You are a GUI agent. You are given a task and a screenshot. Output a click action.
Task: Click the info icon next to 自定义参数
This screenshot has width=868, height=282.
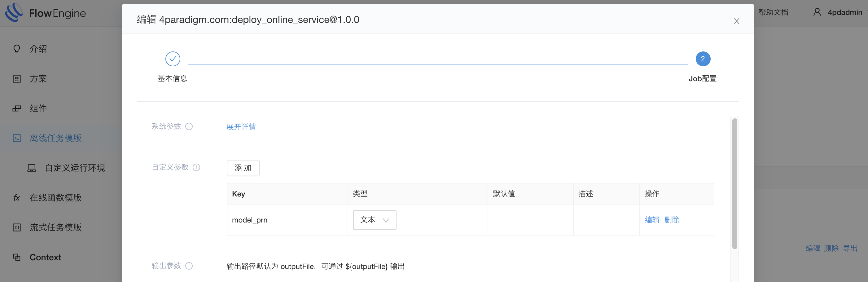196,167
